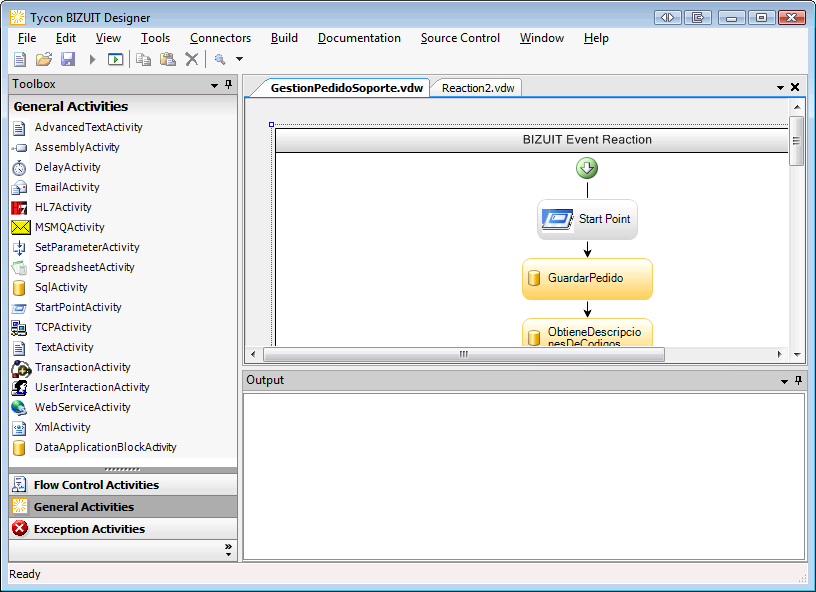Select XmlActivity icon in Toolbox

pos(19,428)
